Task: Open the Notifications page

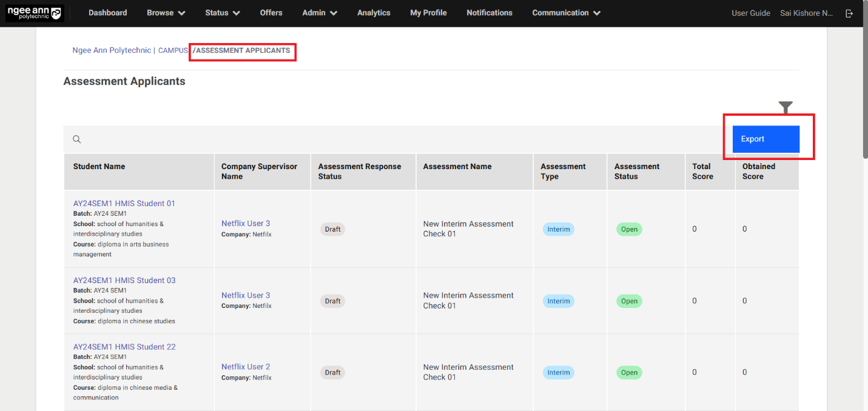Action: point(489,13)
